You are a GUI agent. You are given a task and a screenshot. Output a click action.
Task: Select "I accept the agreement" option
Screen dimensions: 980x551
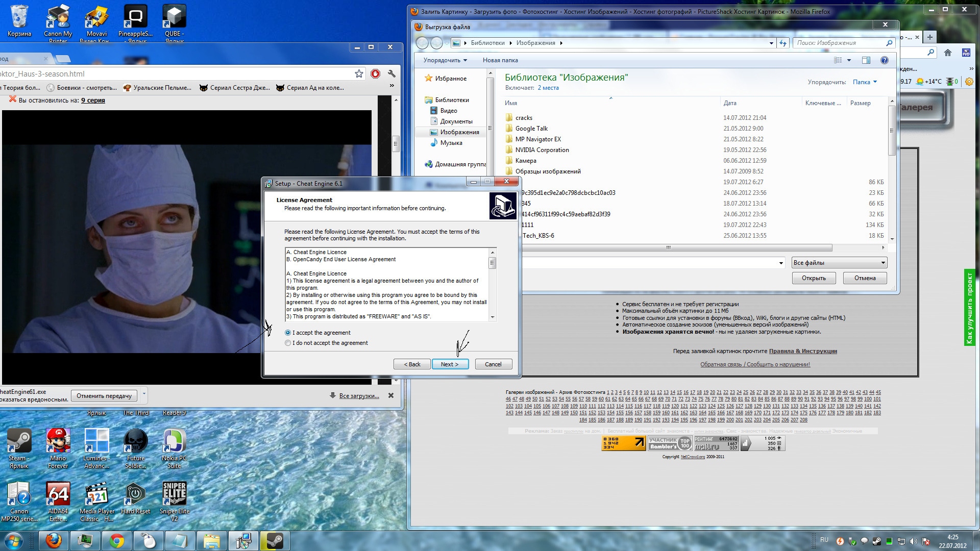(288, 333)
